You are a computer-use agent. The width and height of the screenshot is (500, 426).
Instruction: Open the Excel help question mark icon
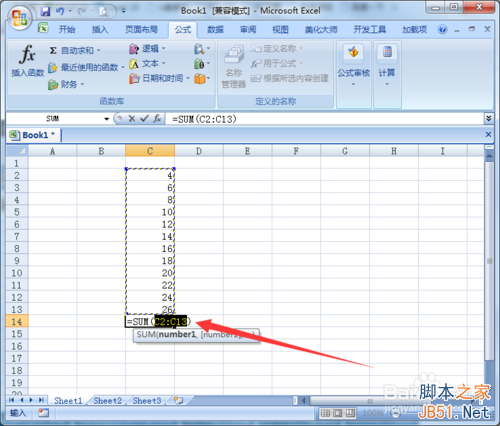pos(442,29)
